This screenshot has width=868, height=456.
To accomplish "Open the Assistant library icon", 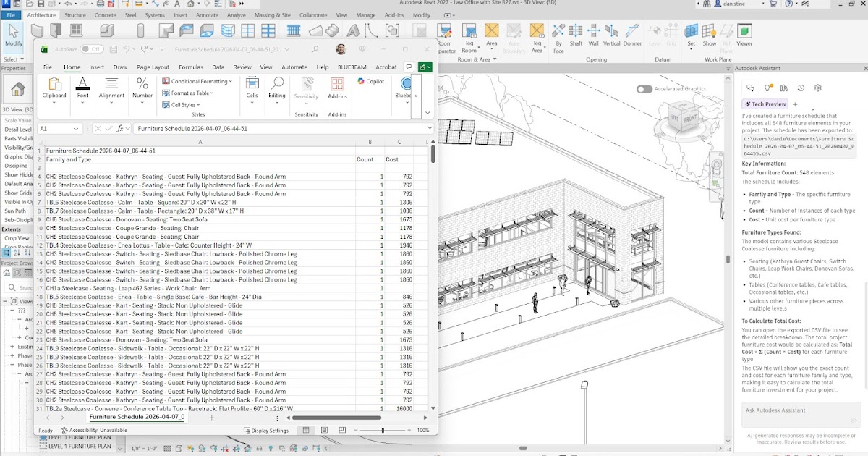I will pyautogui.click(x=785, y=88).
